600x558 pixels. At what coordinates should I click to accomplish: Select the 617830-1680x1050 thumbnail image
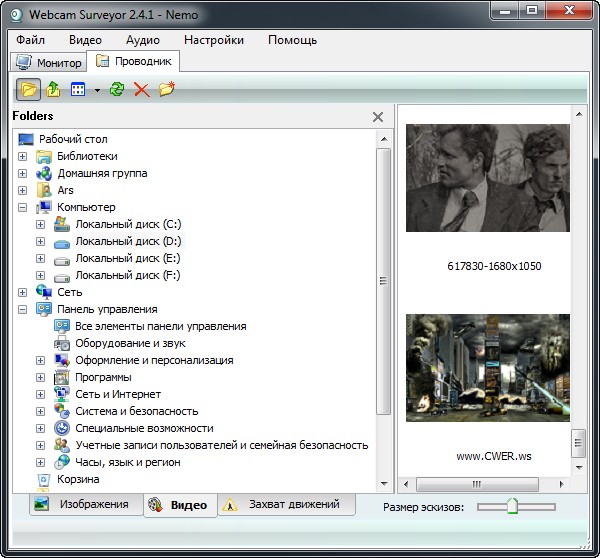[487, 178]
